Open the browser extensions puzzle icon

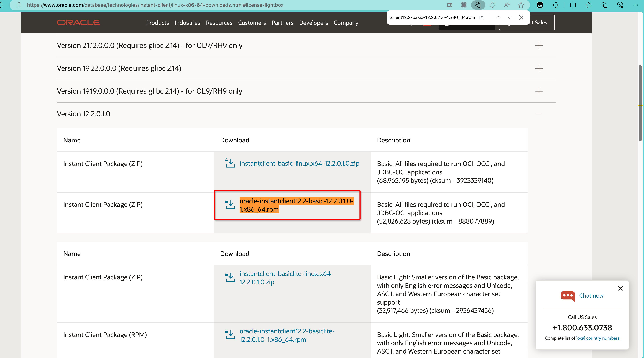[x=556, y=5]
